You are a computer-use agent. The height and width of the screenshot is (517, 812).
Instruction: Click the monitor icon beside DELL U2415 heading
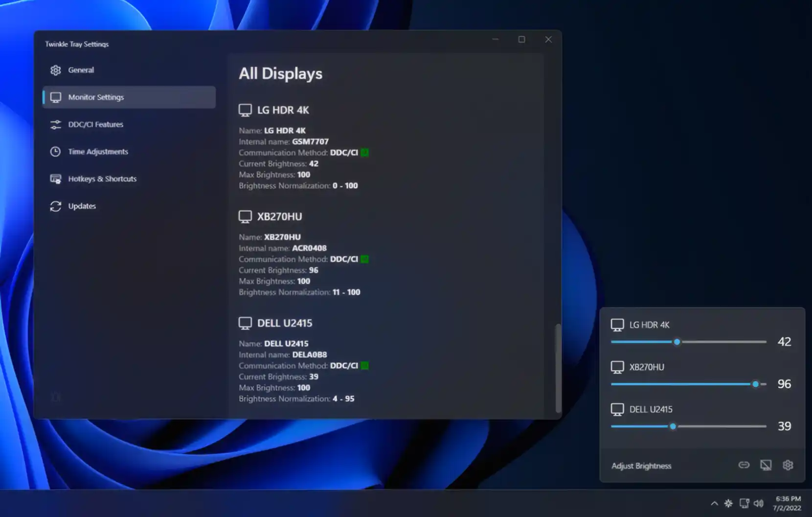245,323
